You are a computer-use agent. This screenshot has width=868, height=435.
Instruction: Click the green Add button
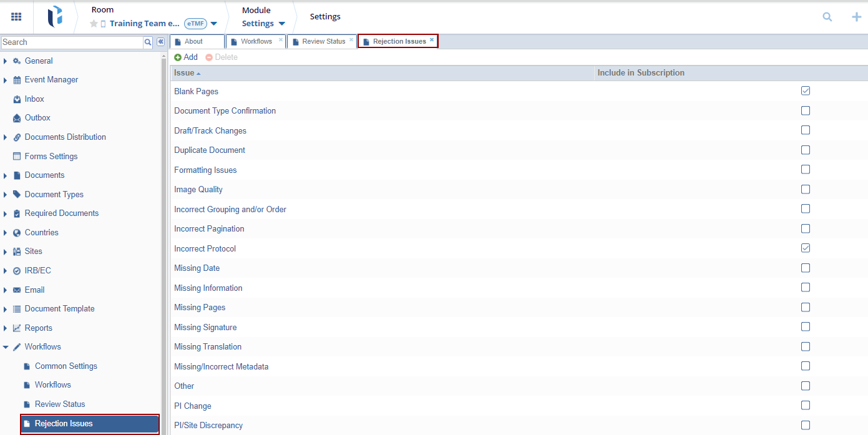tap(186, 57)
